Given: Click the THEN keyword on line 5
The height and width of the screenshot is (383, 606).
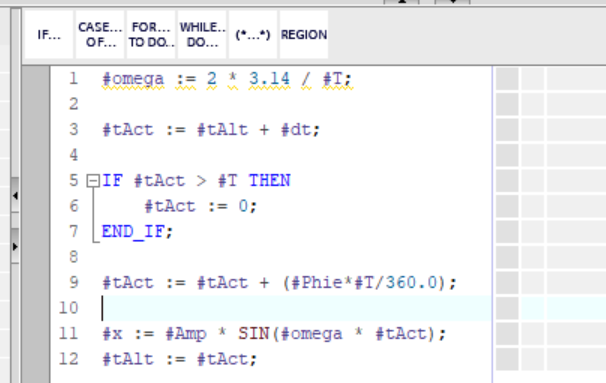Looking at the screenshot, I should pos(269,180).
